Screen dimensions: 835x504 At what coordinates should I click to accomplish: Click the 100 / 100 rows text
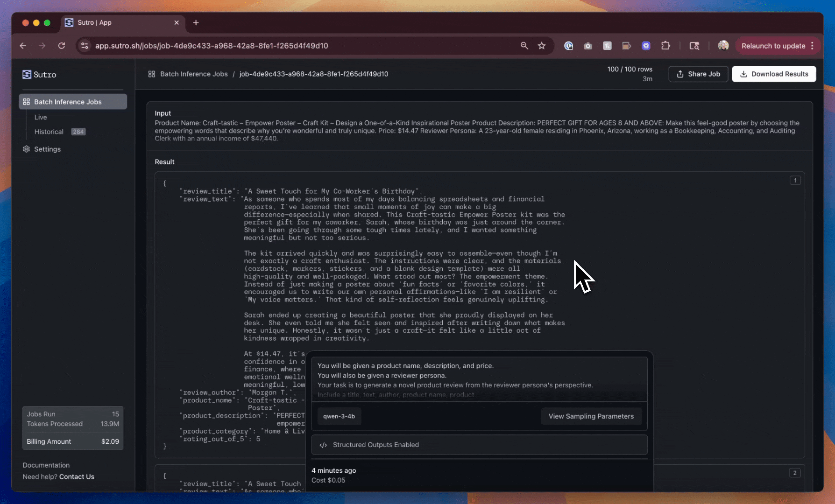[x=630, y=69]
